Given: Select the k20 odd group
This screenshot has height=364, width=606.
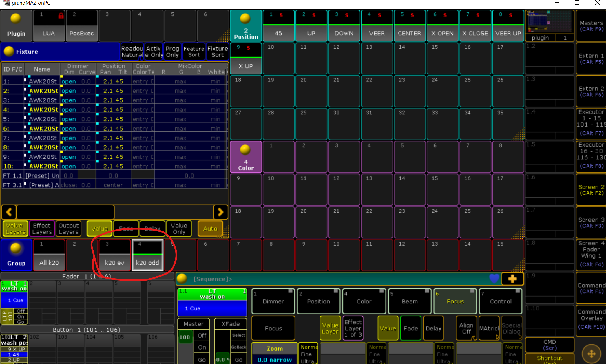Looking at the screenshot, I should coord(147,255).
